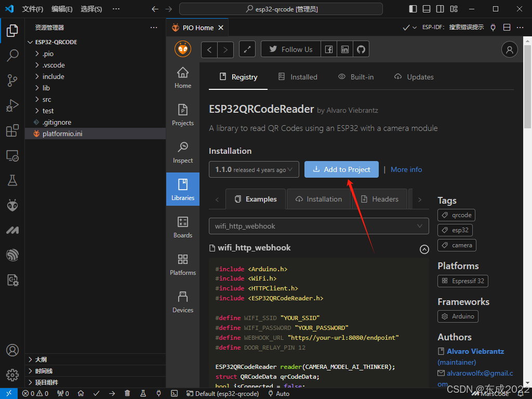Open the Extensions view
532x399 pixels.
coord(12,130)
